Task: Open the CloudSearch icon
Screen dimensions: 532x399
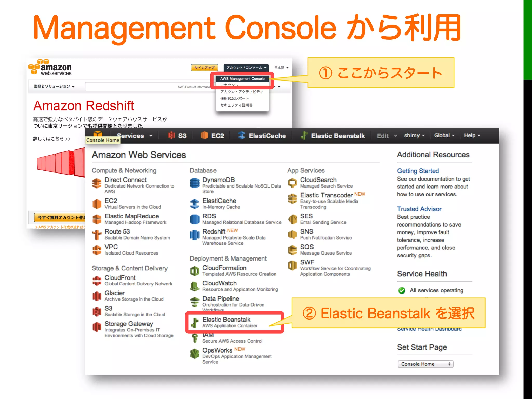Action: click(292, 183)
